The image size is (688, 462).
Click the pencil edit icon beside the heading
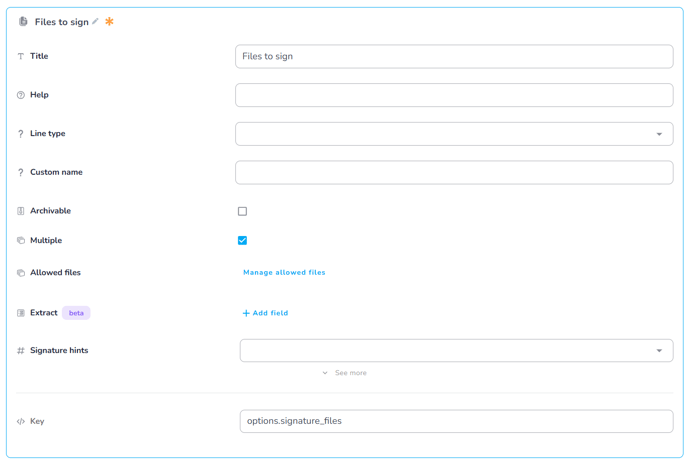96,22
